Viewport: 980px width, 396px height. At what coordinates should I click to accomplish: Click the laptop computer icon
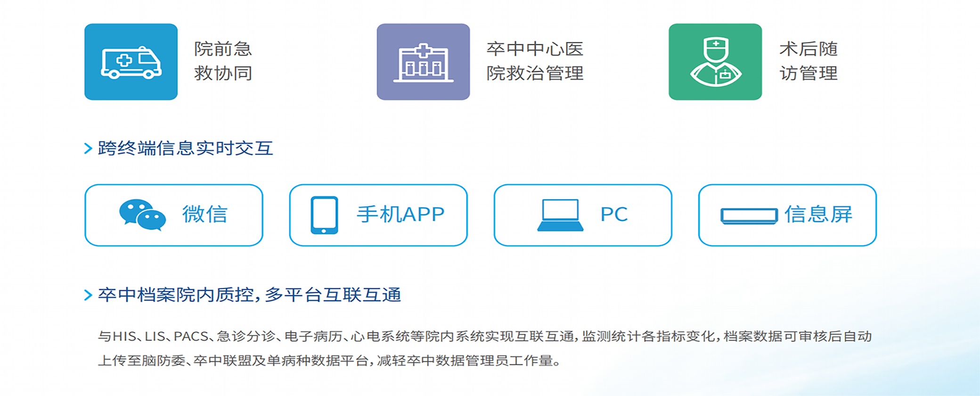[x=560, y=215]
